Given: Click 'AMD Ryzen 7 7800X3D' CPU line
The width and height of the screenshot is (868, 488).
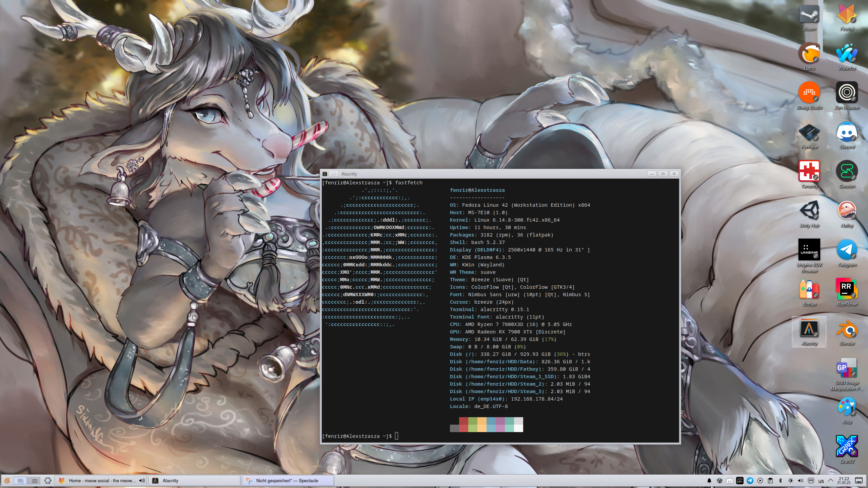Looking at the screenshot, I should click(x=511, y=324).
